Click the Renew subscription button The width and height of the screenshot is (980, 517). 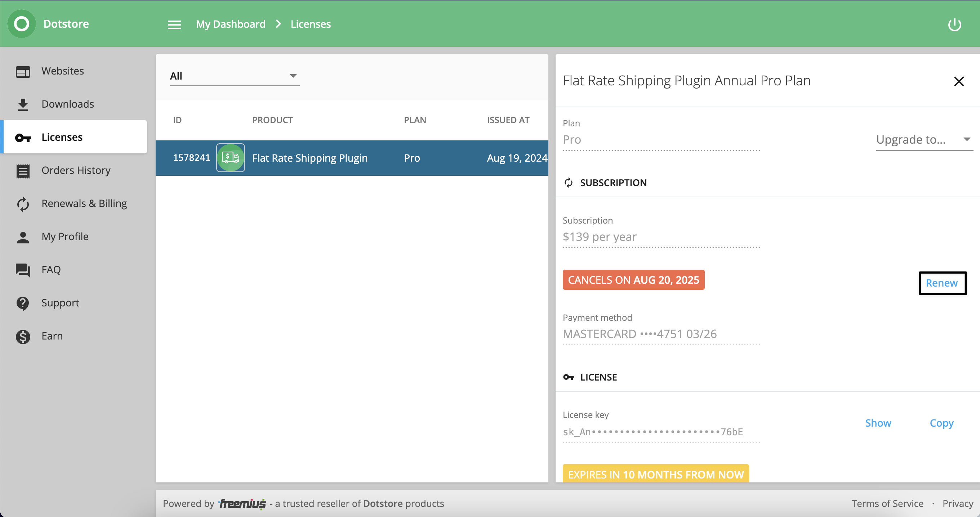[x=941, y=283]
